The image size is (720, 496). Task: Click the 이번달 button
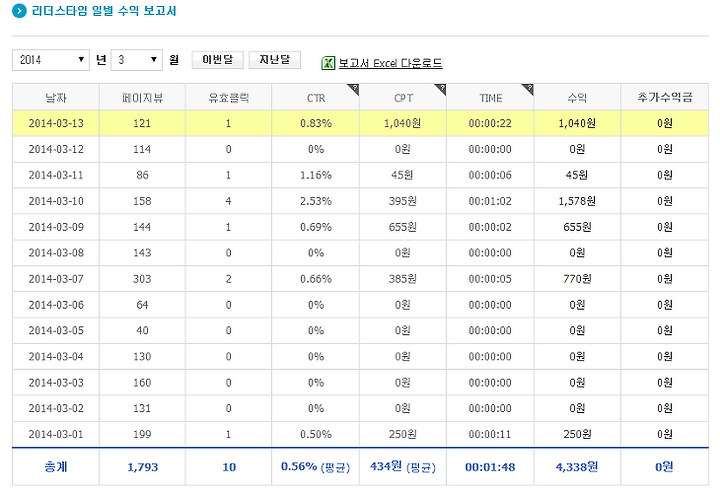click(218, 60)
